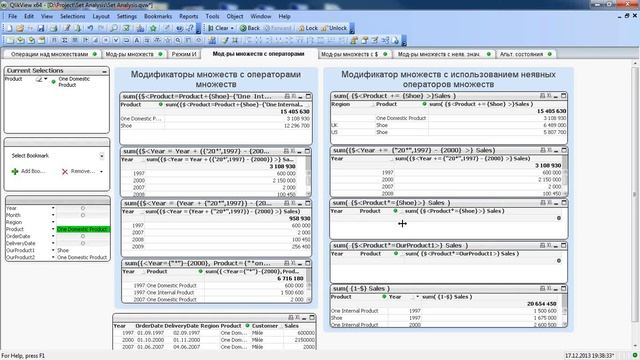Click the Search magnifier toolbar icon
The image size is (640, 360).
click(x=114, y=28)
